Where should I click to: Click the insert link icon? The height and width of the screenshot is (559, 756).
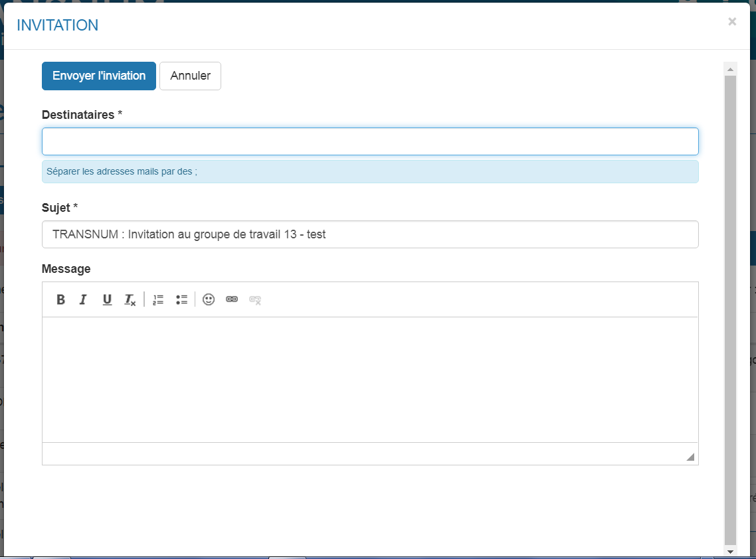point(232,299)
